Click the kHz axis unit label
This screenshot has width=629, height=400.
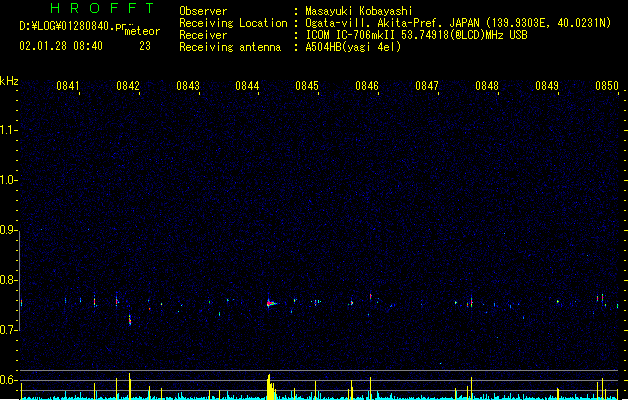coord(9,81)
